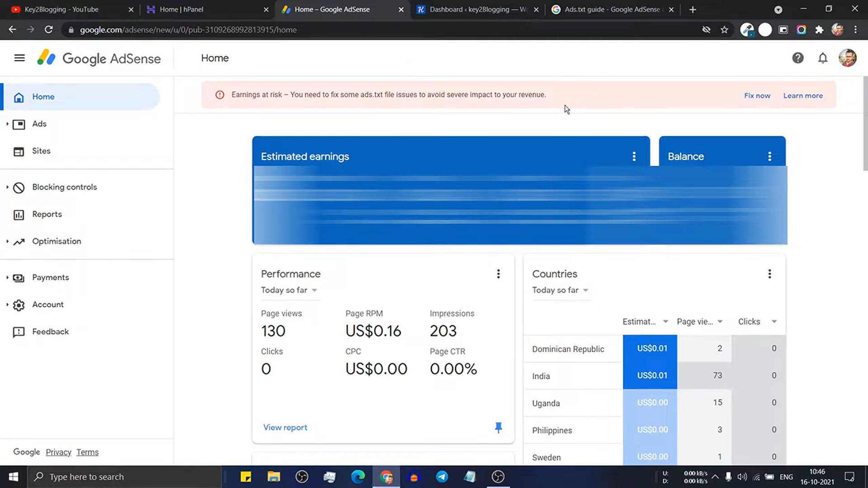
Task: Open the new tab plus button
Action: 693,9
